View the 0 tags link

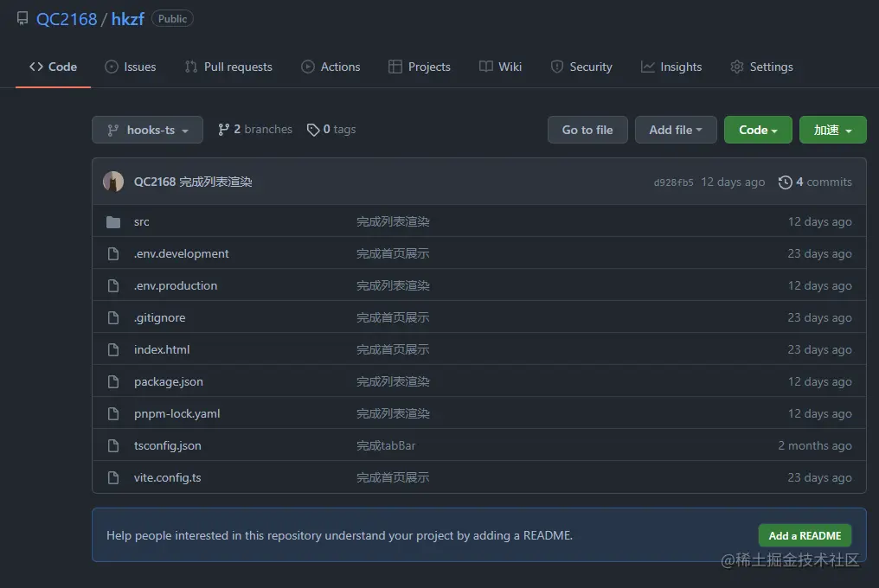(331, 130)
